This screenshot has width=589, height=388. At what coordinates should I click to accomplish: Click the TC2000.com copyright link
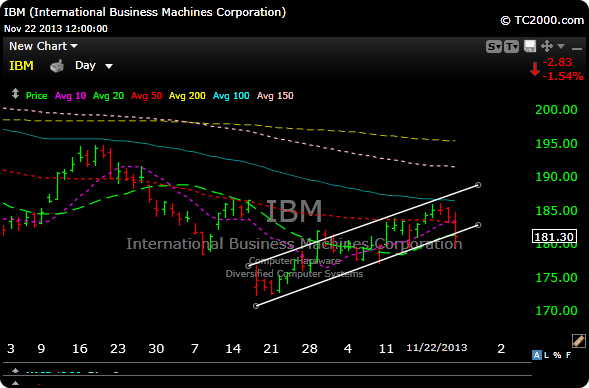click(542, 20)
